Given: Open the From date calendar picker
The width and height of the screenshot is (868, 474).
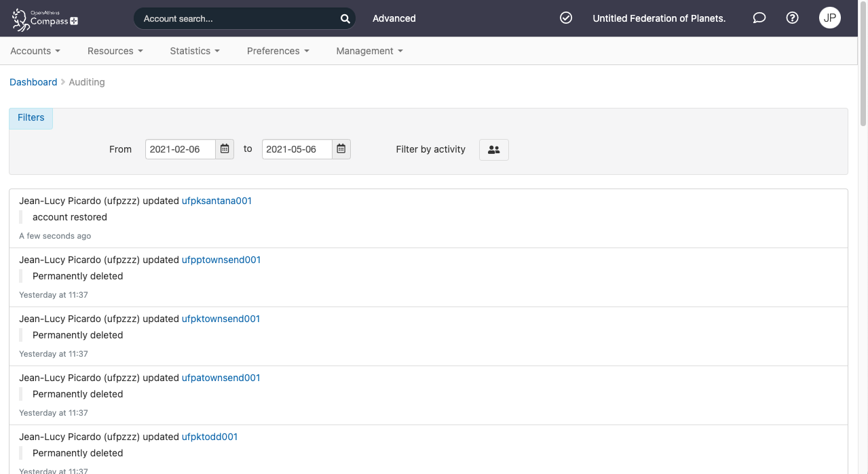Looking at the screenshot, I should (x=225, y=149).
